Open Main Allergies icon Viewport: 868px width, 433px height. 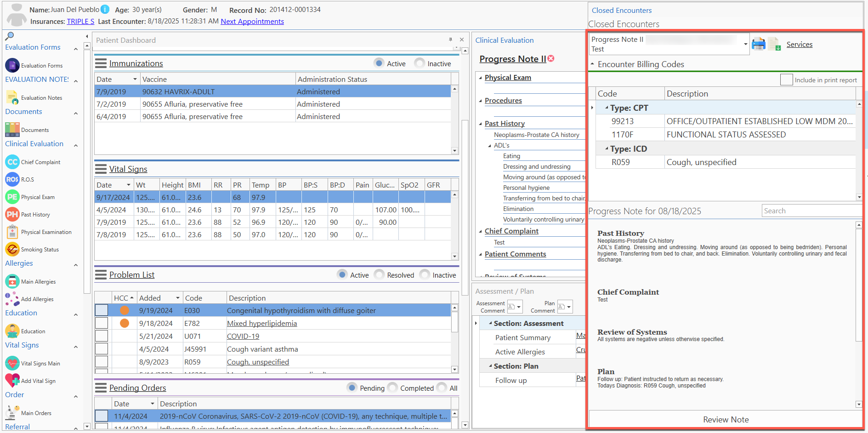coord(12,281)
